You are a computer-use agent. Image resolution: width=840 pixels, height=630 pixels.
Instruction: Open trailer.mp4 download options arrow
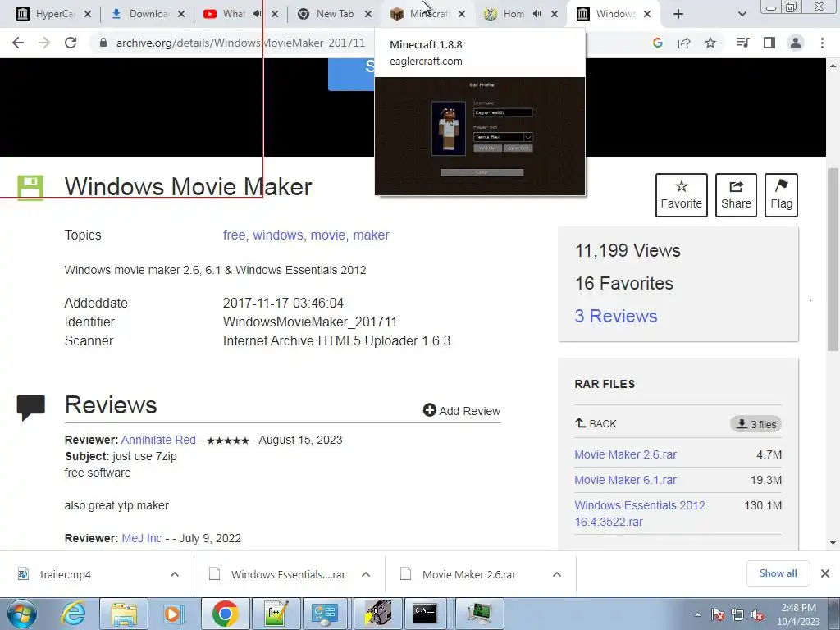[175, 574]
